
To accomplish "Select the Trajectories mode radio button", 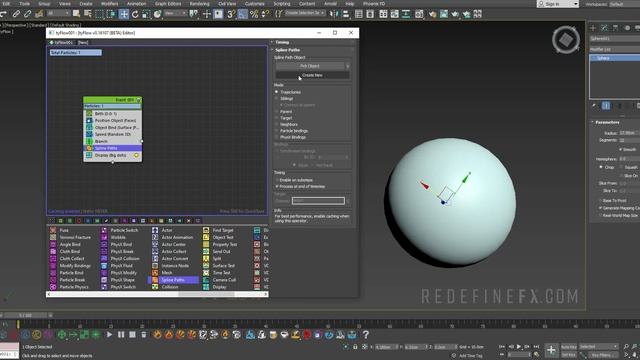I will pos(276,92).
